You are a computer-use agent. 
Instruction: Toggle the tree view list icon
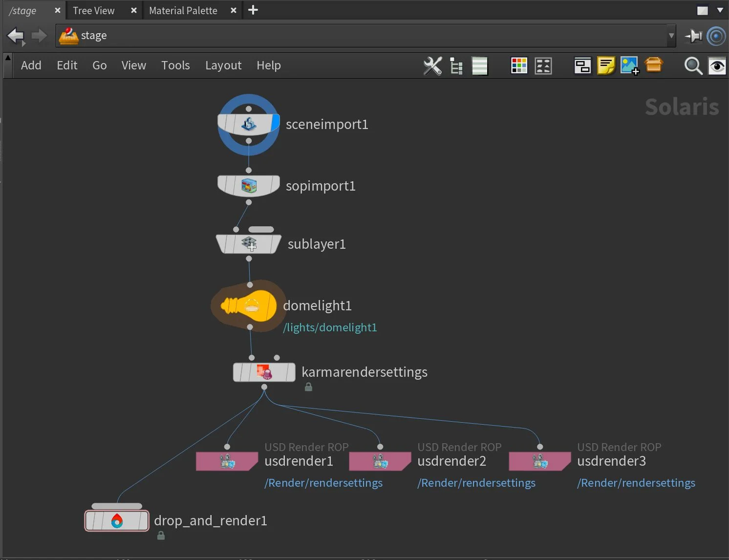456,66
